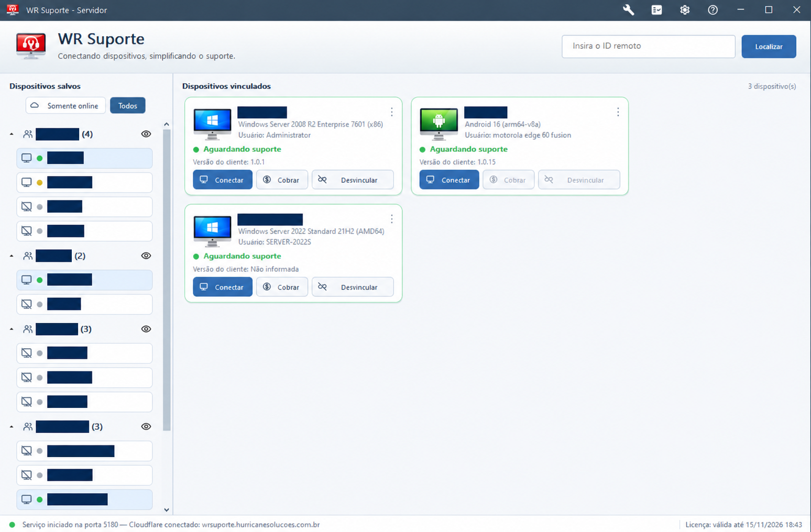Open the checklist panel icon in title bar
811x532 pixels.
click(x=656, y=10)
